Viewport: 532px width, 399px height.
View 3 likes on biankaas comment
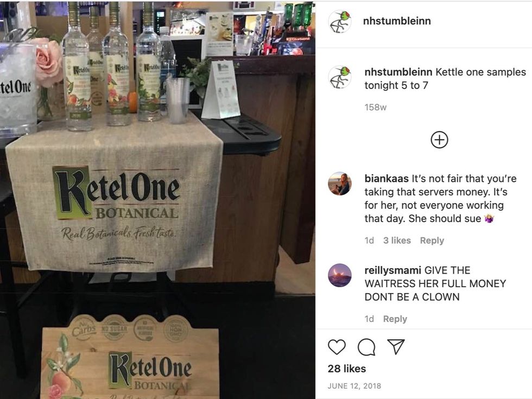pos(397,240)
